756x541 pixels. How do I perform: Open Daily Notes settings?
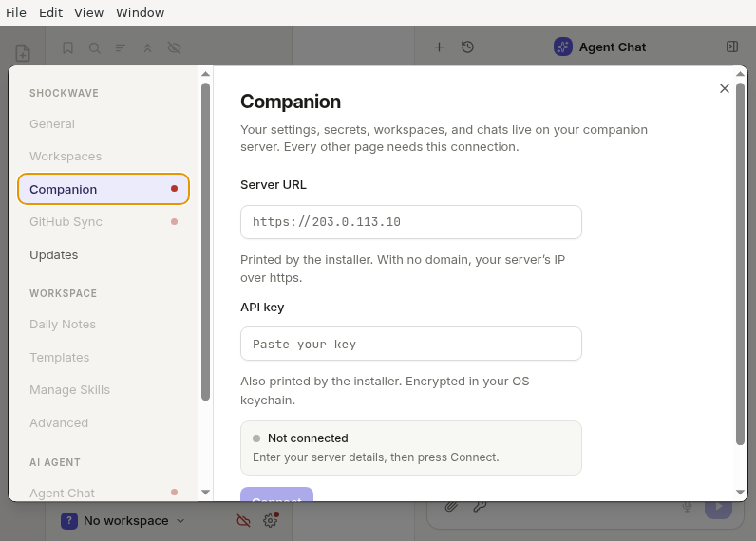(x=104, y=325)
